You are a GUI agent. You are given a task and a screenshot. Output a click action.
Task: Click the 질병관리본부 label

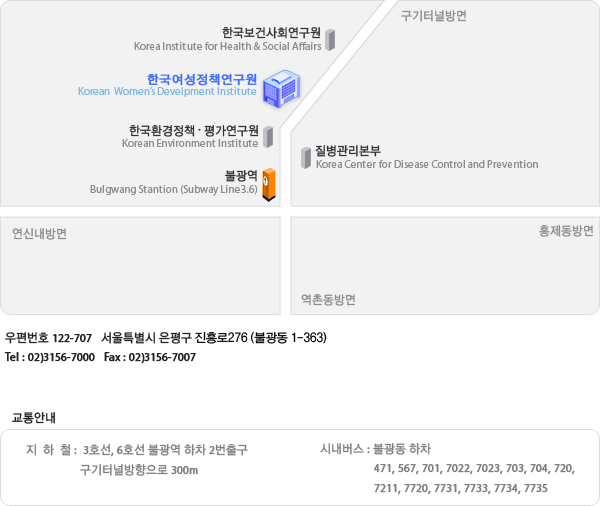pyautogui.click(x=348, y=150)
